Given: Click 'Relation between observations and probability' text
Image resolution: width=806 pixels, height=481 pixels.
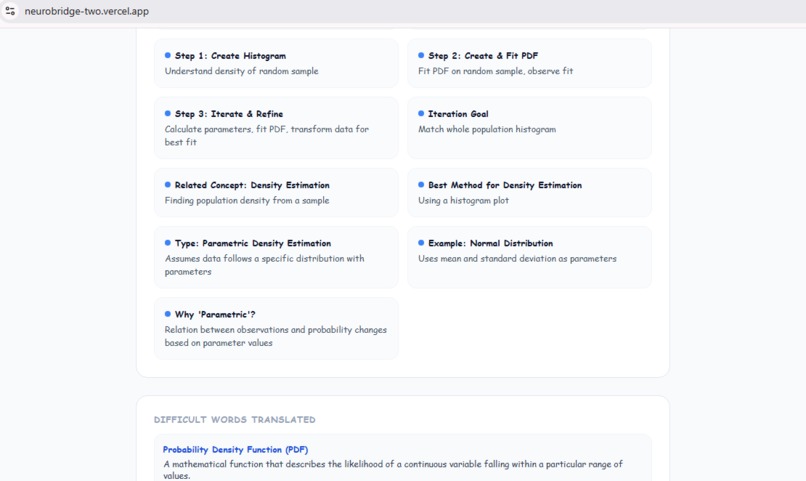Looking at the screenshot, I should pyautogui.click(x=276, y=336).
